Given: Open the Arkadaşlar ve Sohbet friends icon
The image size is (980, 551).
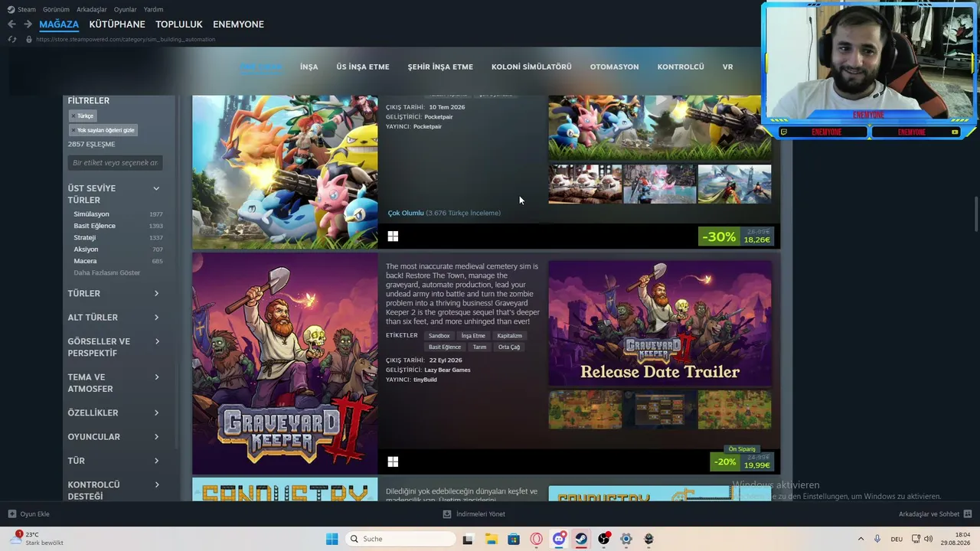Looking at the screenshot, I should point(968,514).
